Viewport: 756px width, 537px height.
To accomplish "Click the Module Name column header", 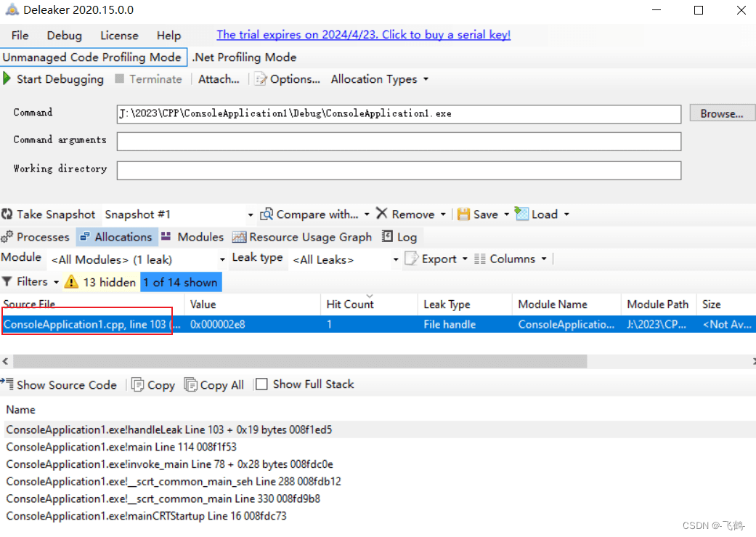I will pos(566,304).
